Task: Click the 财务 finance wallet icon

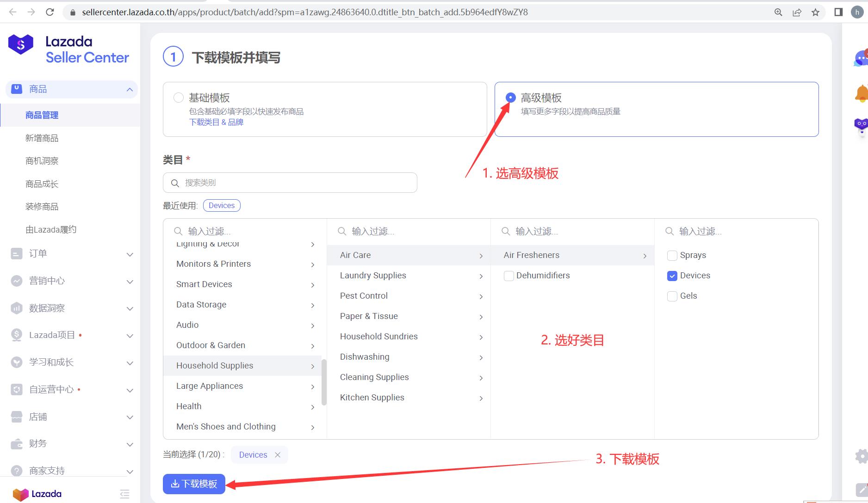Action: tap(17, 444)
